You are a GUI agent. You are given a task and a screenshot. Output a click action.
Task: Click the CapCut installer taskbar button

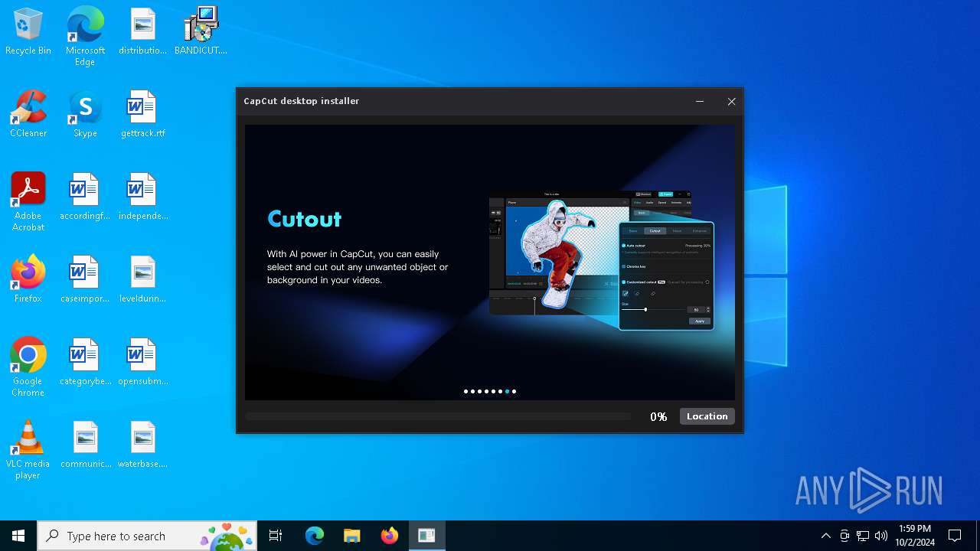[x=426, y=536]
